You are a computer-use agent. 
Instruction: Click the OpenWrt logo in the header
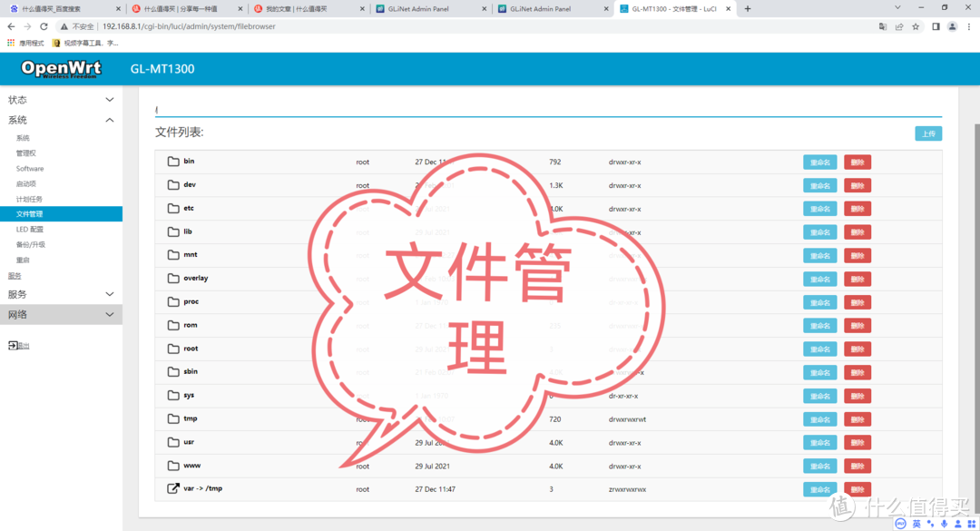tap(60, 68)
